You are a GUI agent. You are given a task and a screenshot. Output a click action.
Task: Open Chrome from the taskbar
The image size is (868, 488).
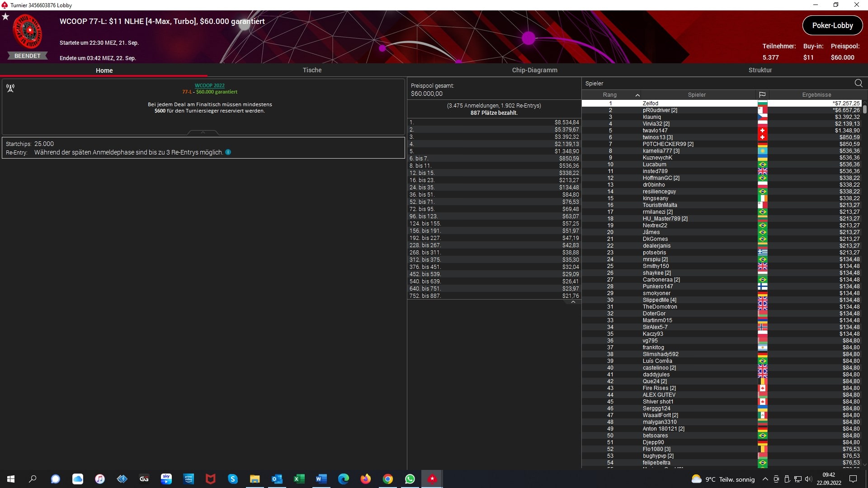(x=388, y=479)
